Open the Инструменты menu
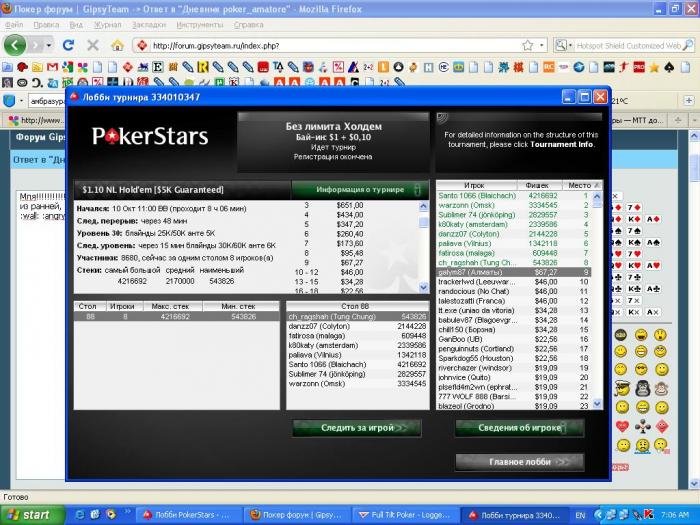Screen dimensions: 700x525 pyautogui.click(x=200, y=25)
